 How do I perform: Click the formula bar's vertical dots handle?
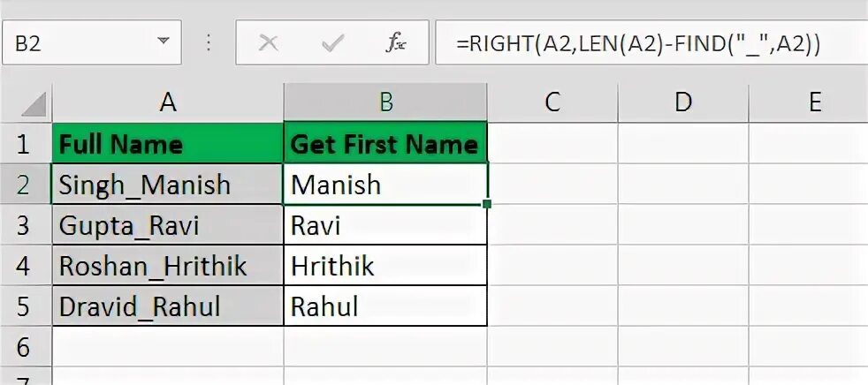pos(209,42)
